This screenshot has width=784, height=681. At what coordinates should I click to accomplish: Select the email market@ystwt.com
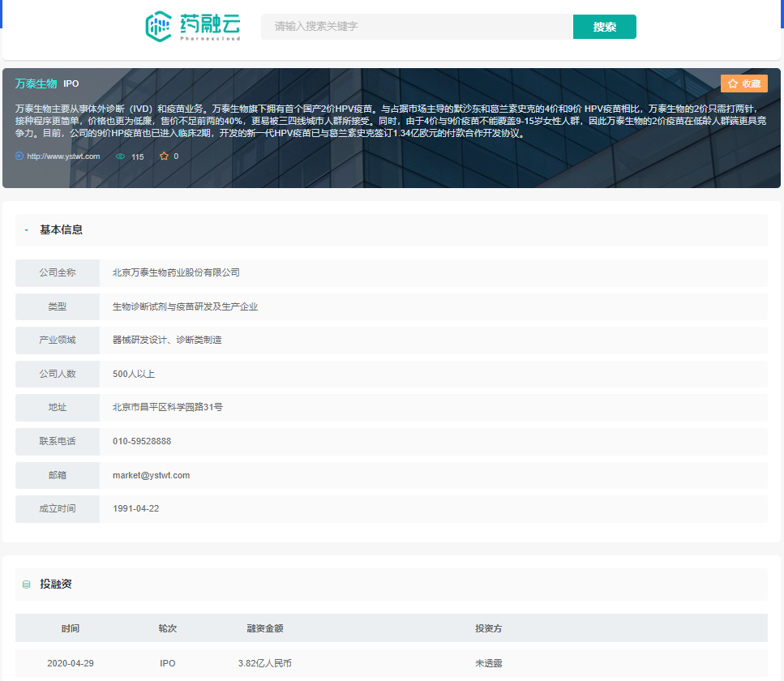pyautogui.click(x=151, y=476)
